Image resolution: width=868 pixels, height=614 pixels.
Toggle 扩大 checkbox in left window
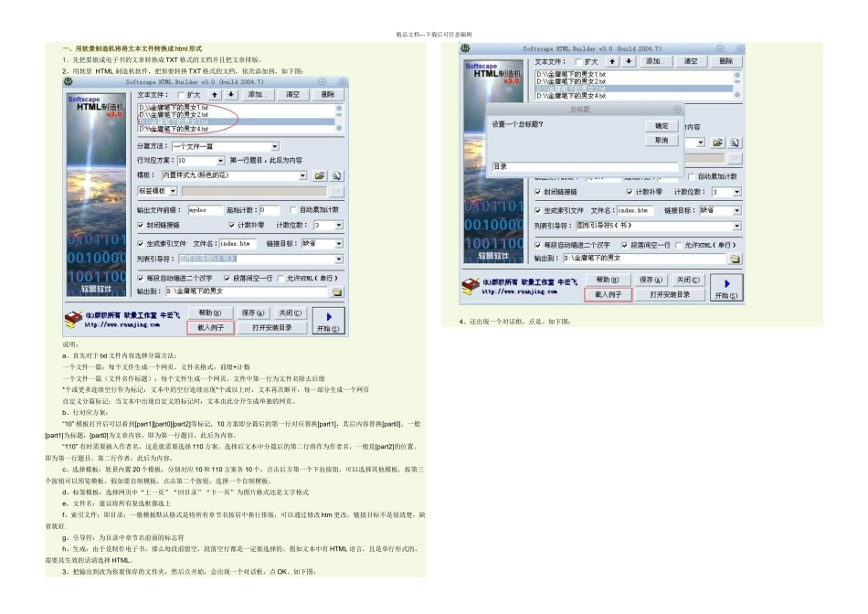coord(181,95)
